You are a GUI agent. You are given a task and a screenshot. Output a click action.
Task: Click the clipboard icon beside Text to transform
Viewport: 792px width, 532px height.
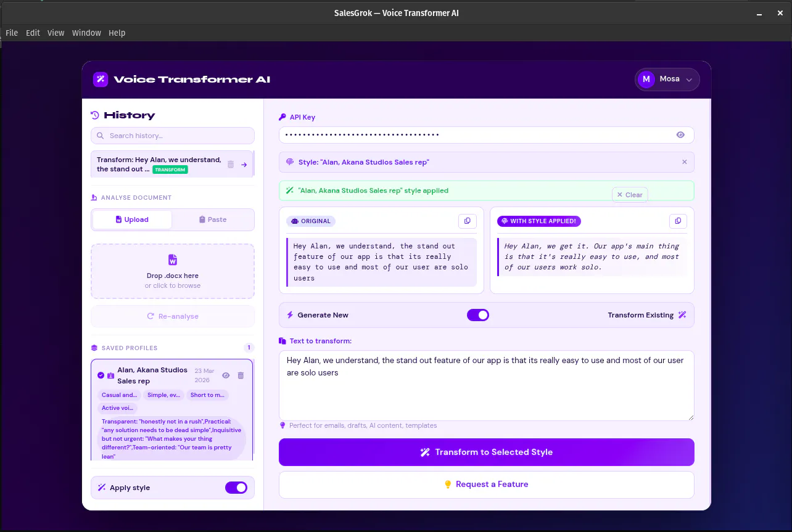pyautogui.click(x=283, y=341)
